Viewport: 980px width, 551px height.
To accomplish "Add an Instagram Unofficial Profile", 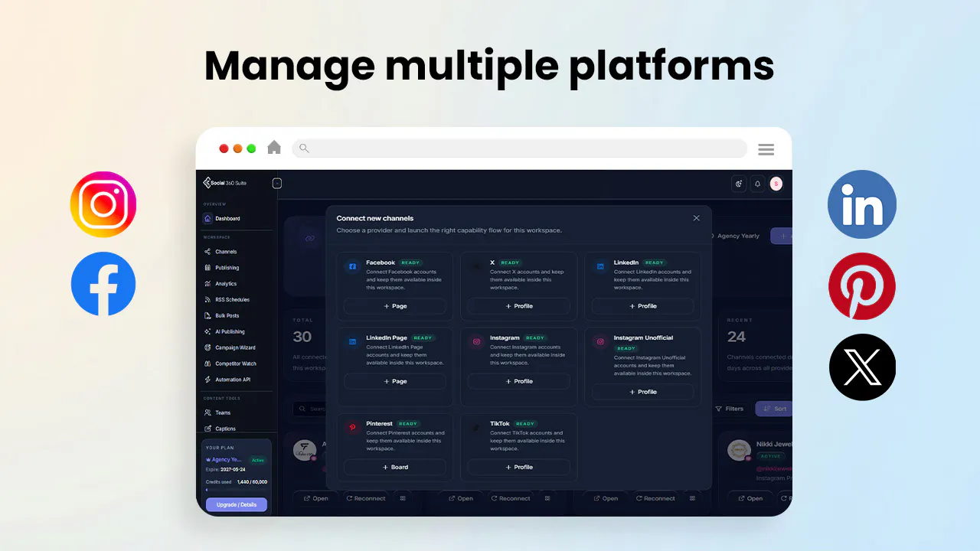I will (643, 392).
